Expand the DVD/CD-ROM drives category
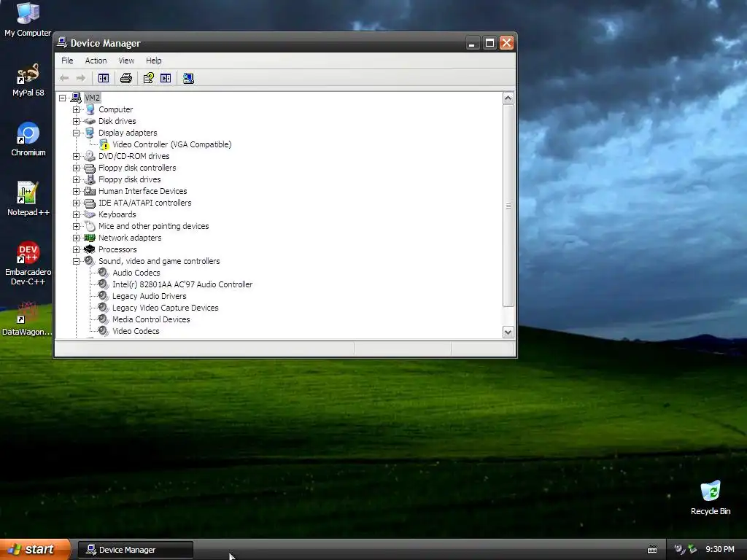 click(76, 156)
